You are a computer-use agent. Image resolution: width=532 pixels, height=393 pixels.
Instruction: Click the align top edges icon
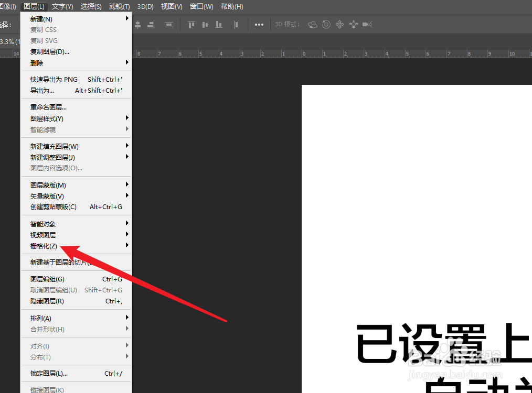[x=191, y=25]
